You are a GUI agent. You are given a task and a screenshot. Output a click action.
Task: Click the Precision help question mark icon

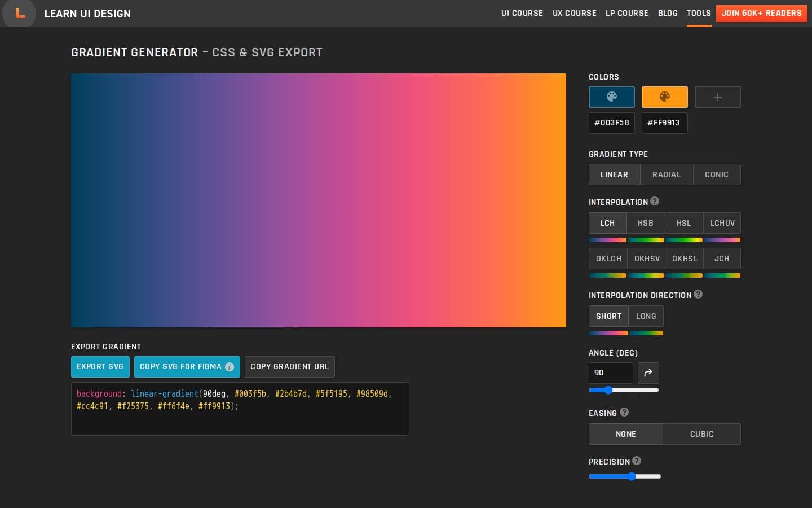637,461
